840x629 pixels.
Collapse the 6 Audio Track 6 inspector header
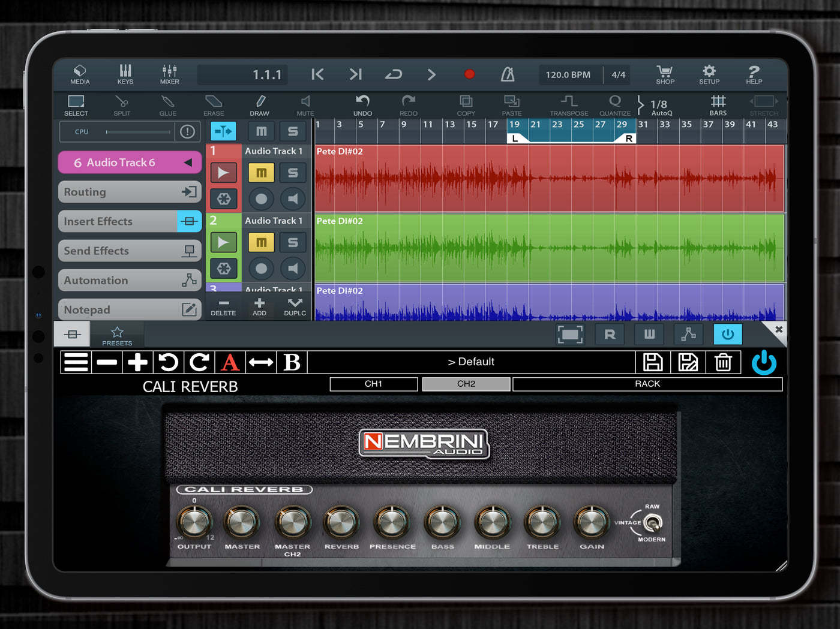point(130,162)
